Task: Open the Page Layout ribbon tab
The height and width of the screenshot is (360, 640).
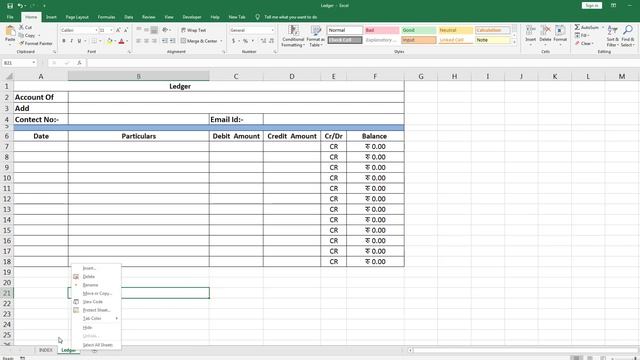Action: click(x=77, y=17)
